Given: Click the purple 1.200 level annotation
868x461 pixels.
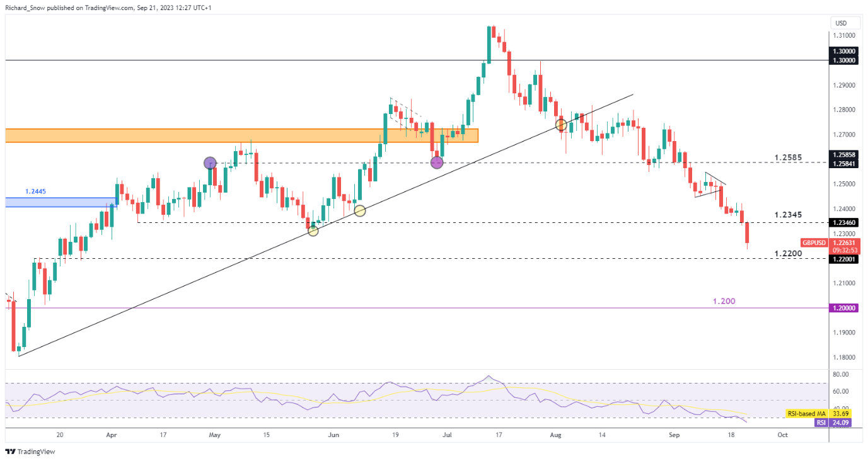Looking at the screenshot, I should 724,302.
